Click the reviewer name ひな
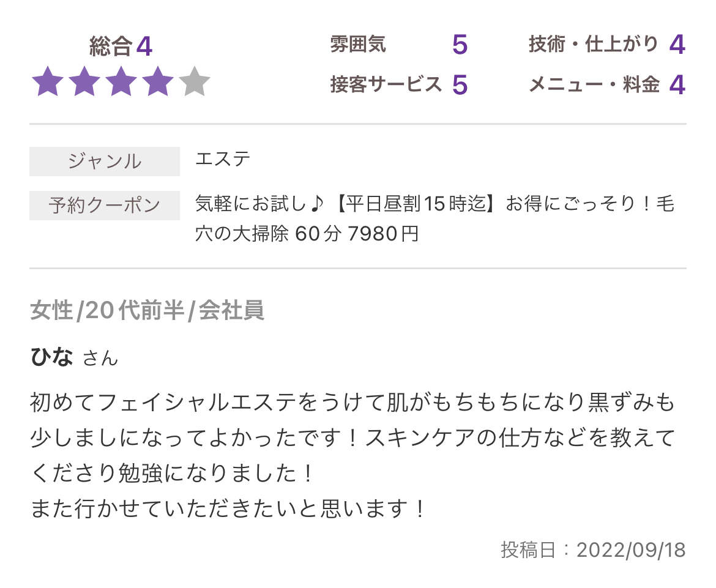This screenshot has height=588, width=716. [x=51, y=357]
